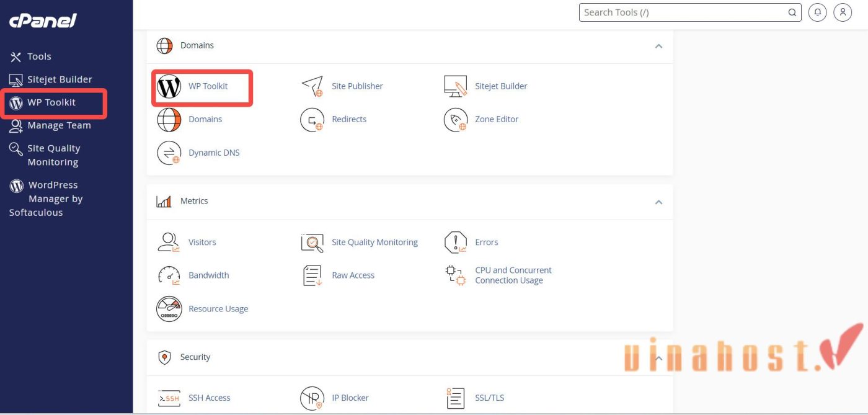Screen dimensions: 868x415
Task: Collapse the Domains section chevron
Action: pos(658,46)
